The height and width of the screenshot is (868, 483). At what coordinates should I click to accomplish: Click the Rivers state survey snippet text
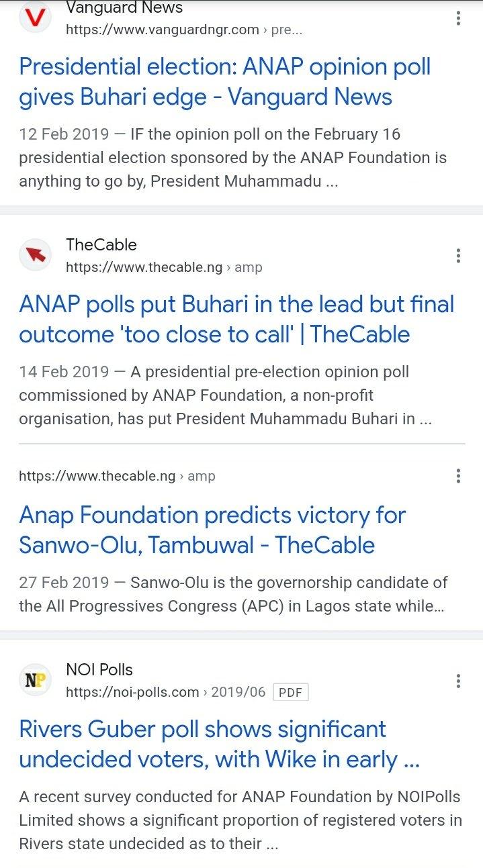click(x=239, y=820)
